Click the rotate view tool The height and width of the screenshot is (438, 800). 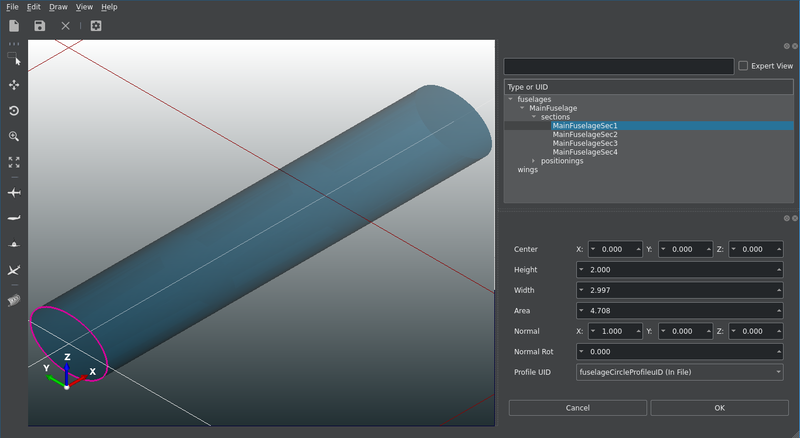(14, 111)
